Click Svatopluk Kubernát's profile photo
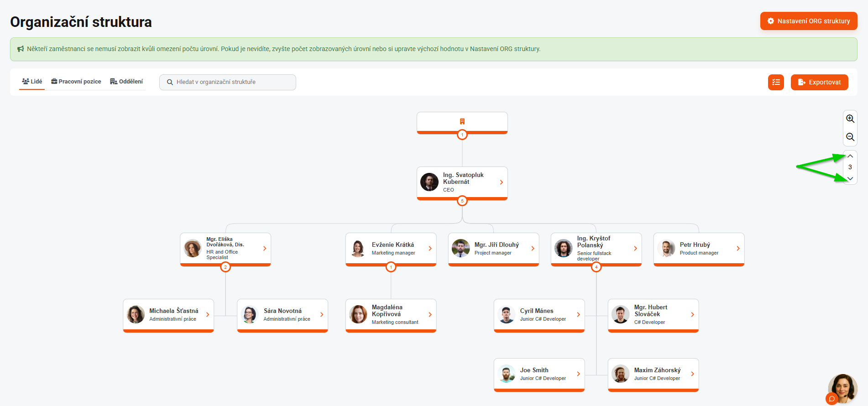Image resolution: width=868 pixels, height=406 pixels. pyautogui.click(x=429, y=182)
